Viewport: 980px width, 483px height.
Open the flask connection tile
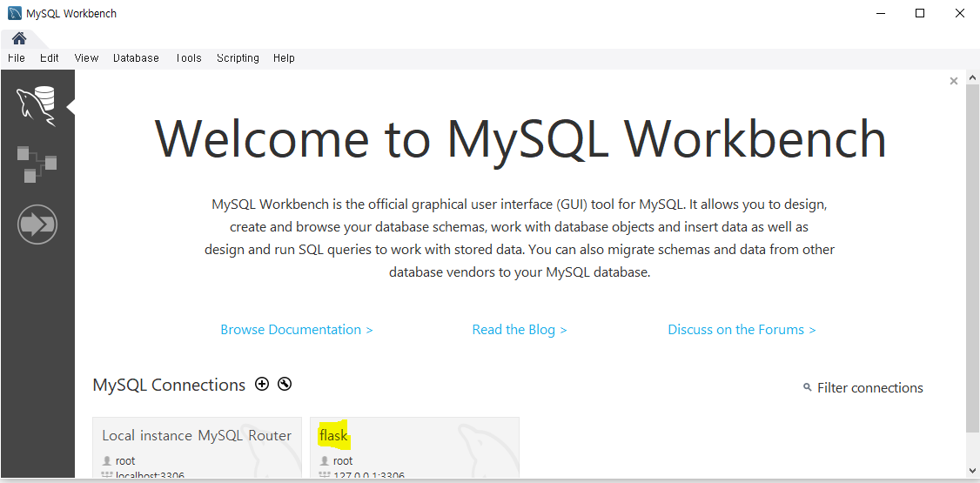click(414, 447)
